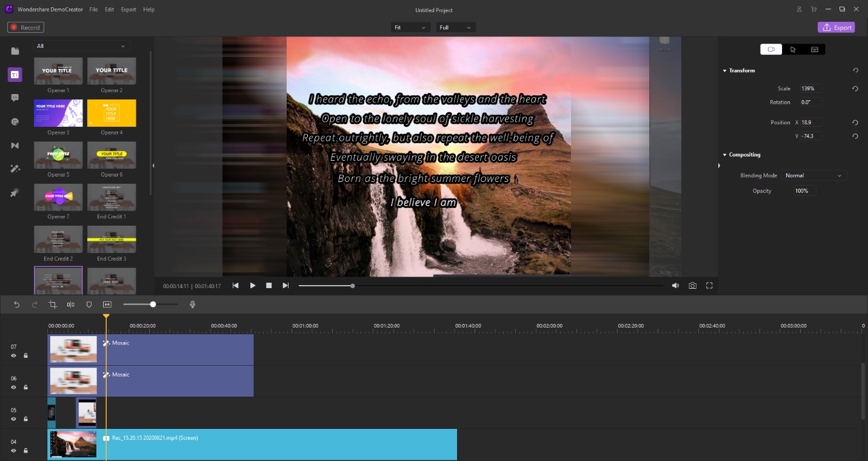
Task: Open the Full quality dropdown
Action: pos(456,27)
